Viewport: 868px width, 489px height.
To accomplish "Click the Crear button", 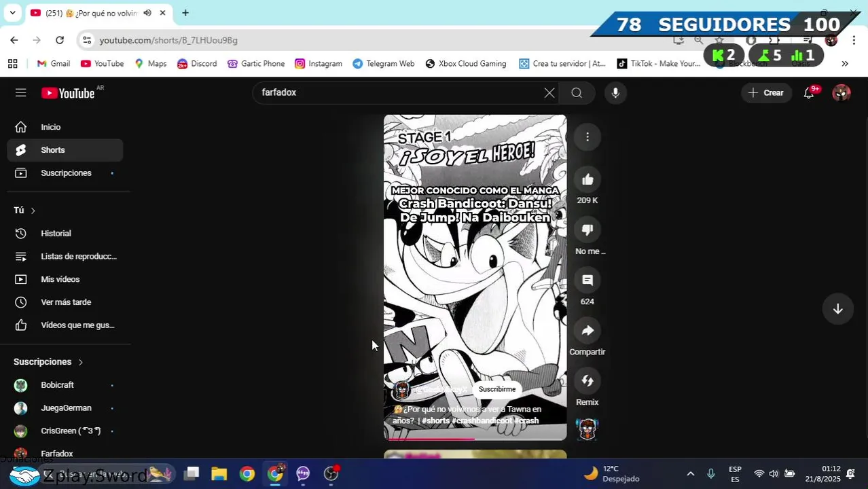I will [766, 93].
